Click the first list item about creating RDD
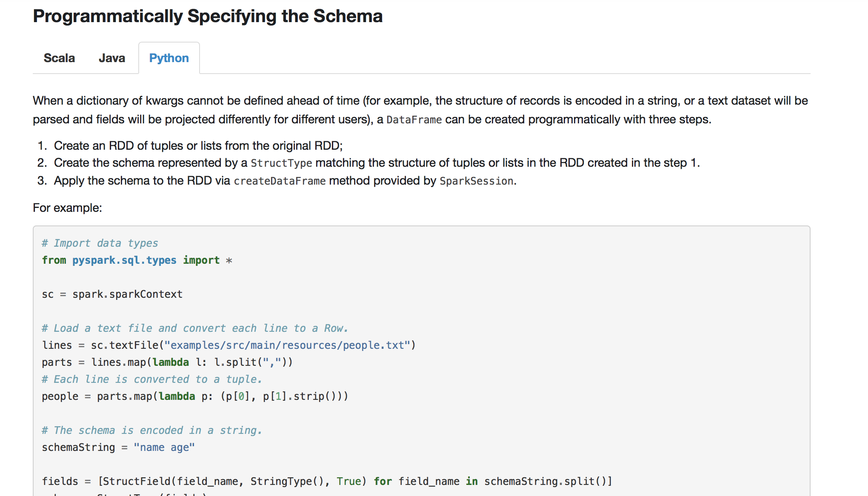 (198, 146)
